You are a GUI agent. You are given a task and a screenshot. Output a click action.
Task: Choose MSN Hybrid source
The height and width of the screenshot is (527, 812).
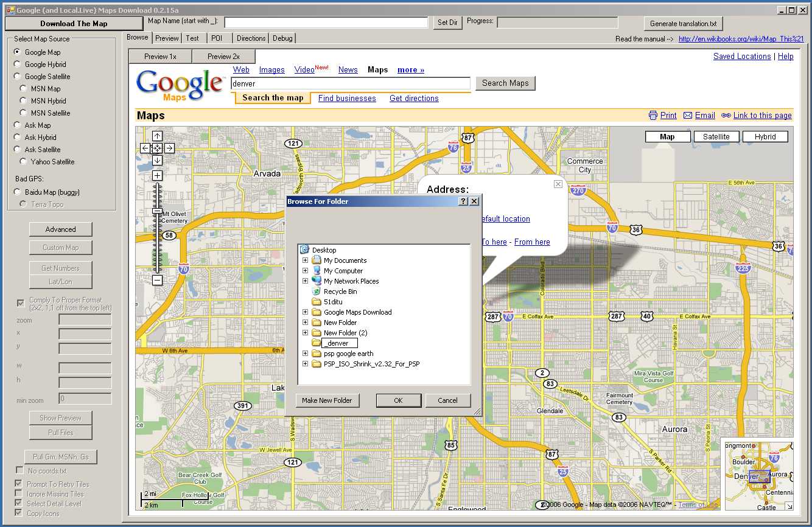tap(23, 101)
